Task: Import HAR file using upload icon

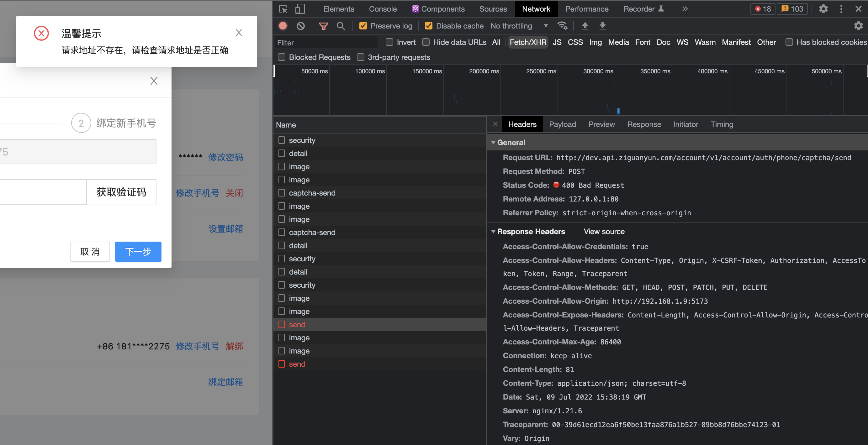Action: [585, 26]
